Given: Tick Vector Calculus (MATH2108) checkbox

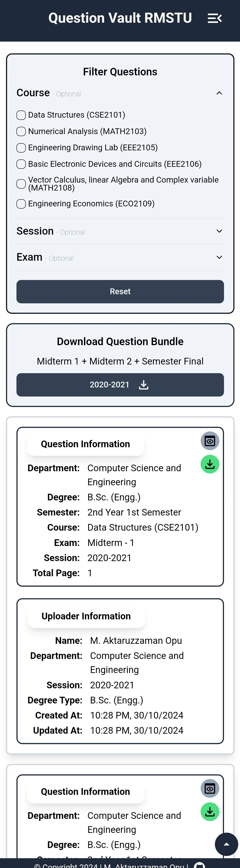Looking at the screenshot, I should (x=21, y=184).
